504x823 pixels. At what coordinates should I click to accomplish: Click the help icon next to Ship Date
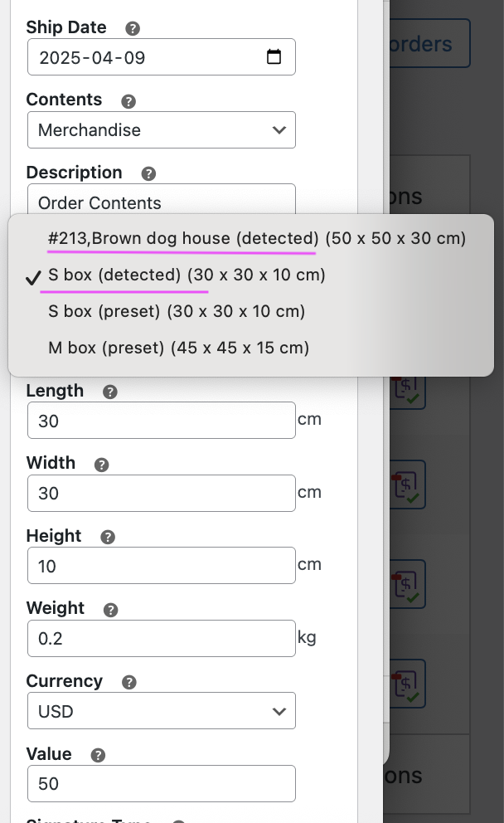click(133, 28)
